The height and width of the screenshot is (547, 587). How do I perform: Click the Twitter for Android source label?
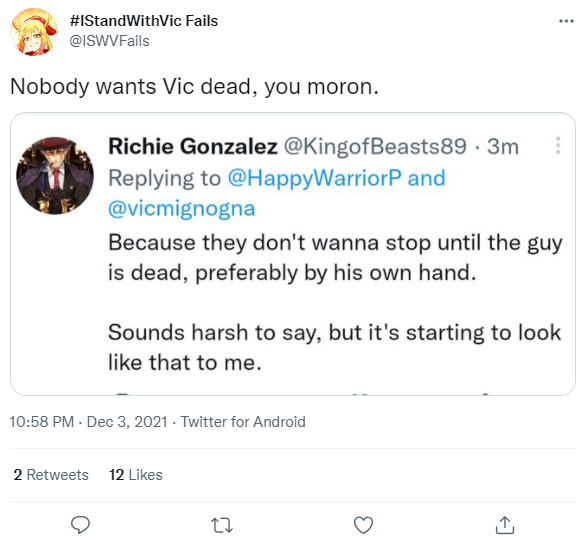[243, 422]
